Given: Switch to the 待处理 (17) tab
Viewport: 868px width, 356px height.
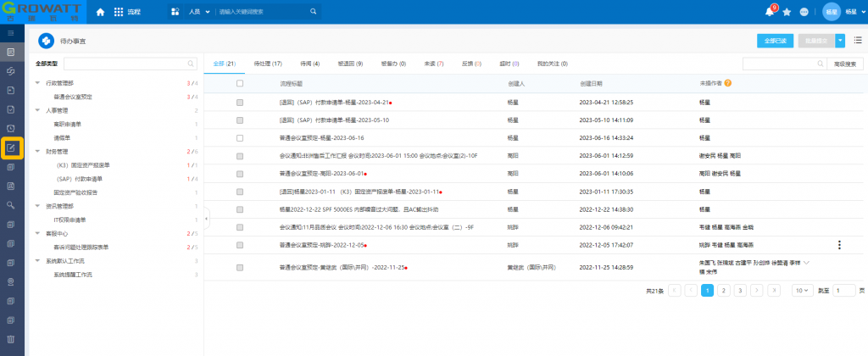Looking at the screenshot, I should coord(268,64).
